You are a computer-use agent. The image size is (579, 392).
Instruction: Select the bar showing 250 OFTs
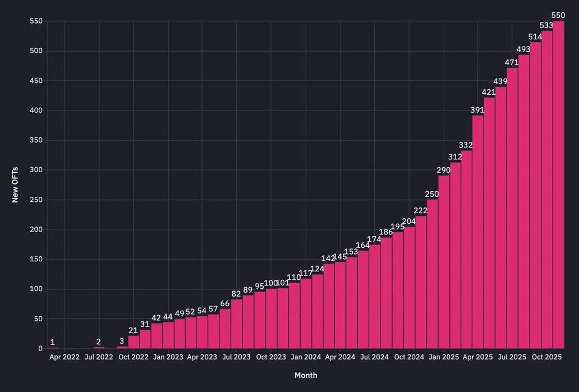[432, 274]
